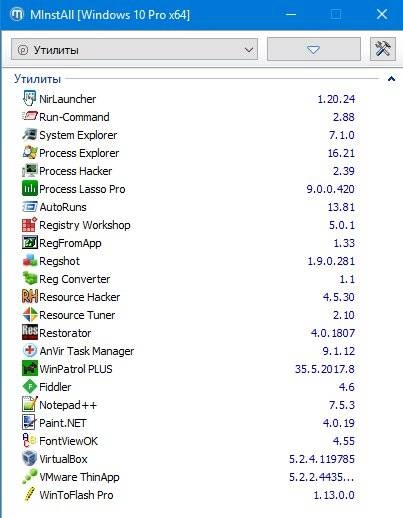403x518 pixels.
Task: Click the Restorator icon
Action: tap(30, 333)
